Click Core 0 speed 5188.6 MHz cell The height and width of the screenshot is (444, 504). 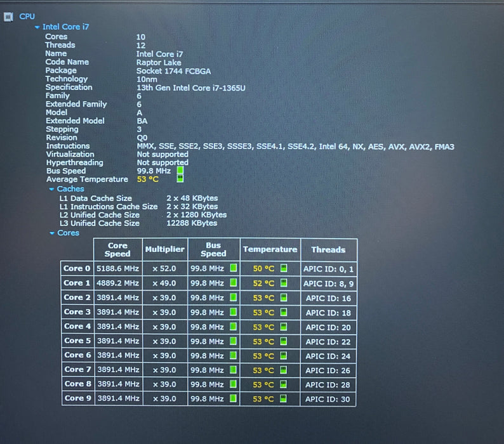click(117, 268)
